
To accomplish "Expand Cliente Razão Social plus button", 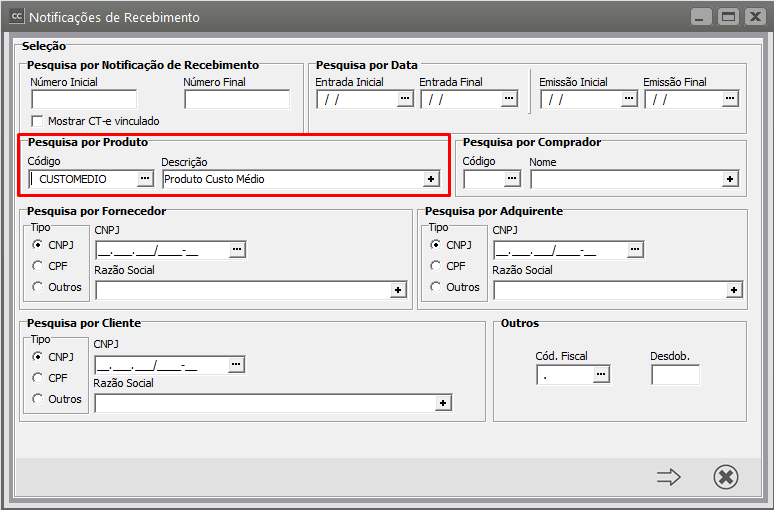I will (443, 403).
